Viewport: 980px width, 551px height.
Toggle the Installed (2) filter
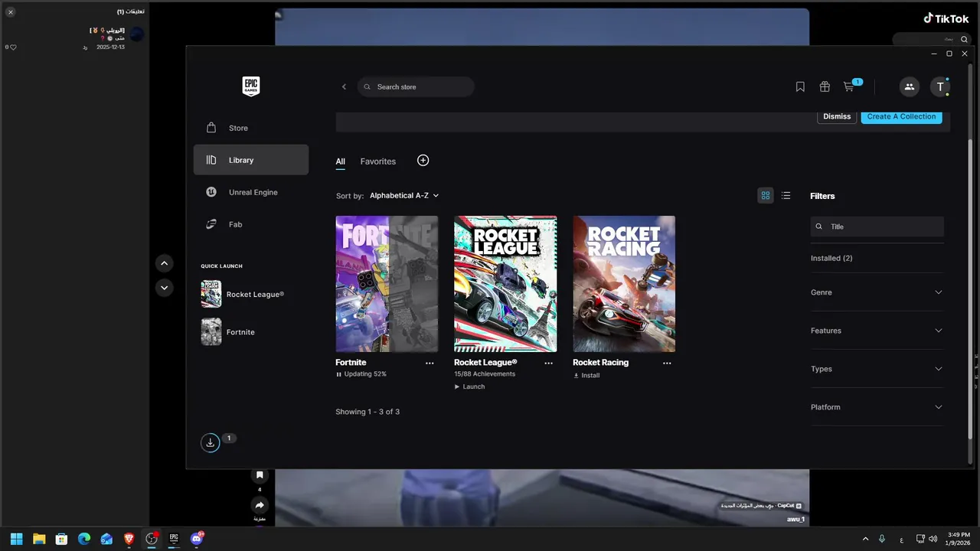831,259
